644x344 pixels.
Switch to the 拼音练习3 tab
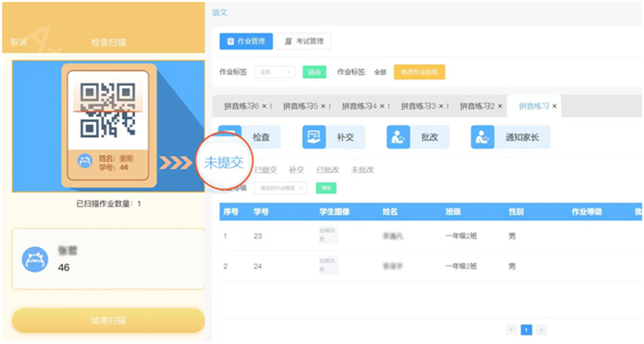419,106
